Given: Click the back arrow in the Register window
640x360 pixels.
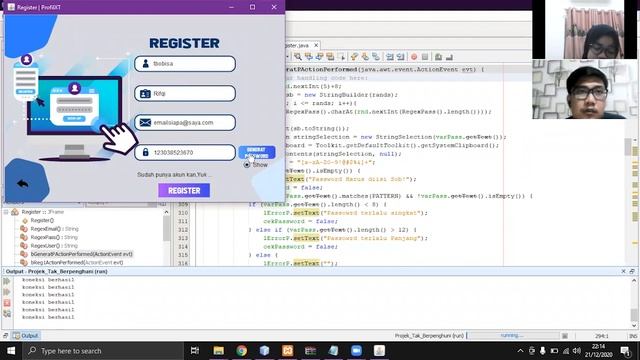Looking at the screenshot, I should [23, 184].
